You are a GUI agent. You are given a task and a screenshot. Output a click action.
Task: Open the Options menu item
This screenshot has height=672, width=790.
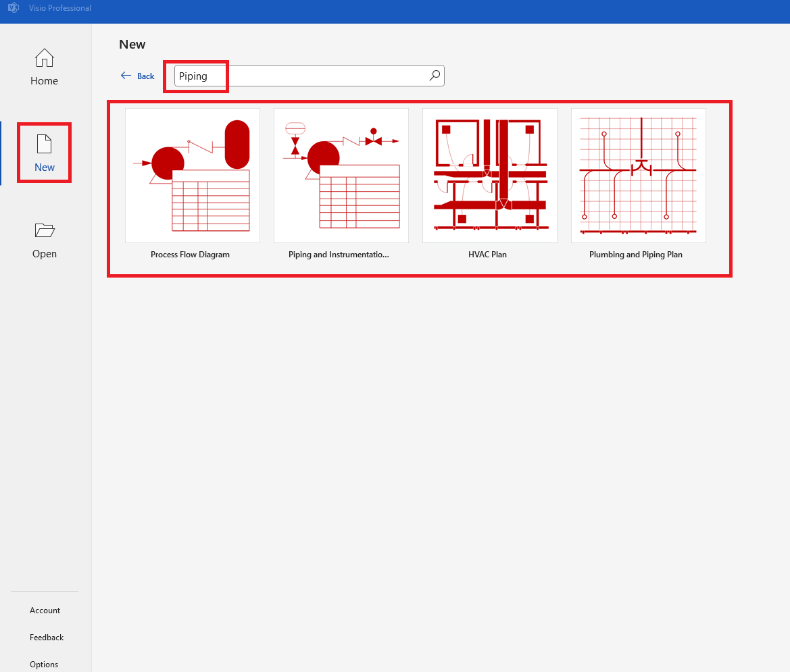44,665
